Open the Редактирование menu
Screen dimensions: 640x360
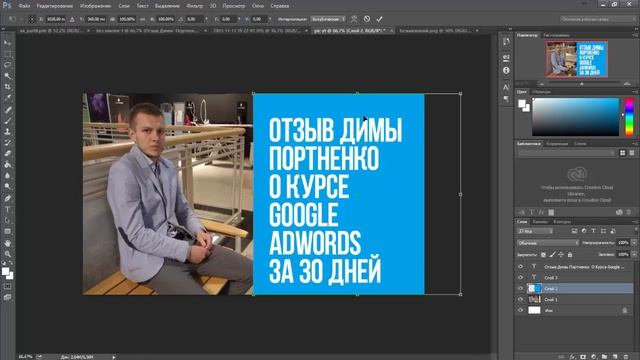point(55,6)
